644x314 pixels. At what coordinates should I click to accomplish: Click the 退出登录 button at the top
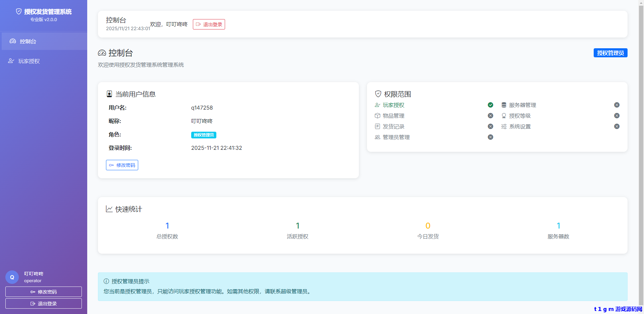click(209, 24)
